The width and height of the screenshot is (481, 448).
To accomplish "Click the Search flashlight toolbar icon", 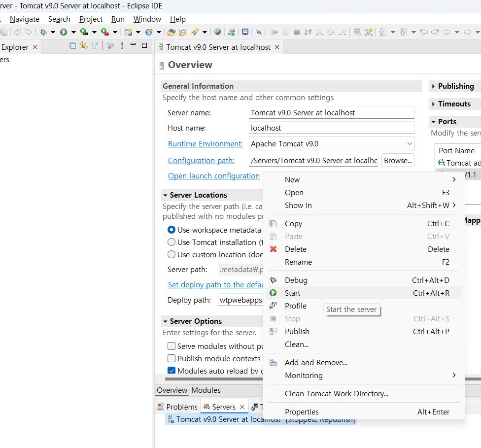I will pos(195,32).
